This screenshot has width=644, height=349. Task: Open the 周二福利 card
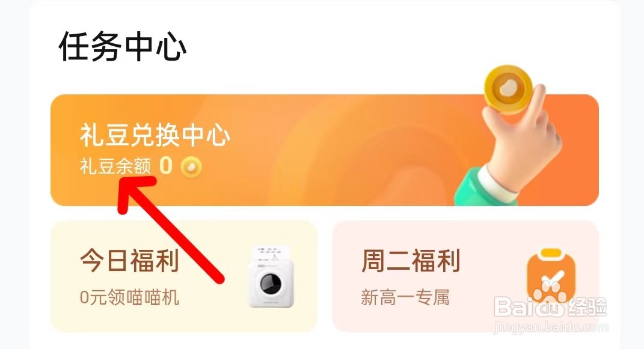(465, 276)
